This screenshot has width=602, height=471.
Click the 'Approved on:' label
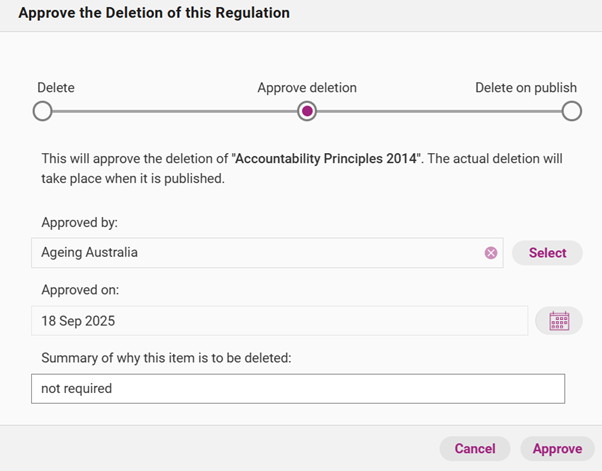82,291
